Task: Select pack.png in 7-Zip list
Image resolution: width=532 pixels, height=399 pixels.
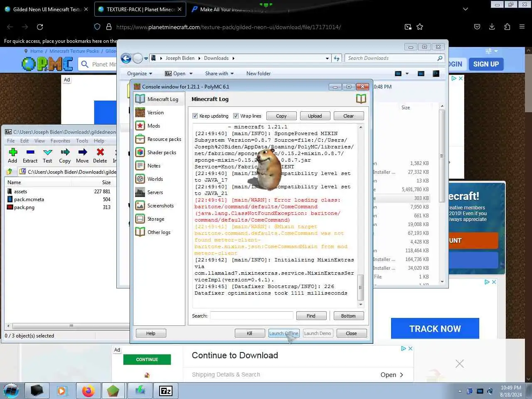Action: [x=24, y=207]
